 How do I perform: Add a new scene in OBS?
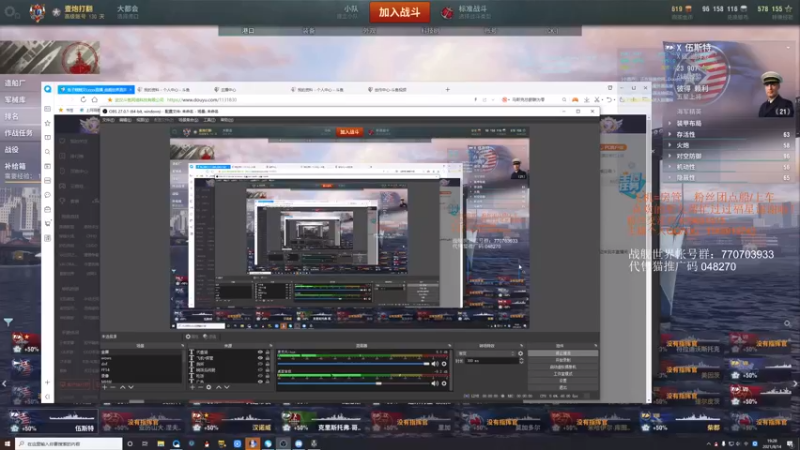(x=105, y=387)
